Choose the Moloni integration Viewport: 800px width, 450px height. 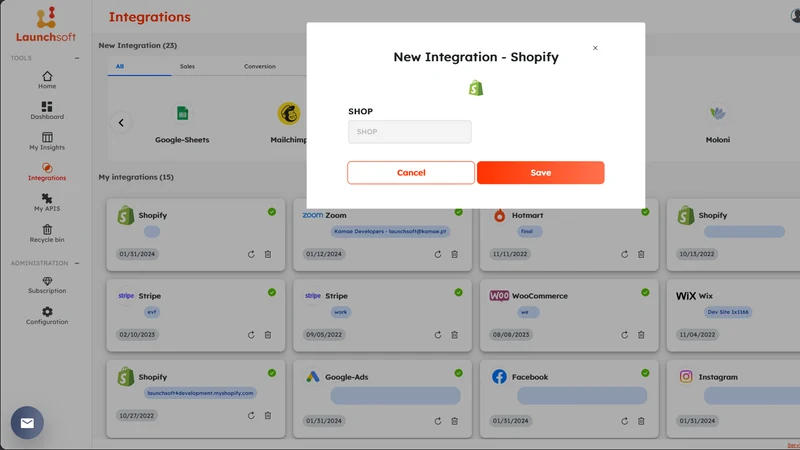tap(717, 124)
